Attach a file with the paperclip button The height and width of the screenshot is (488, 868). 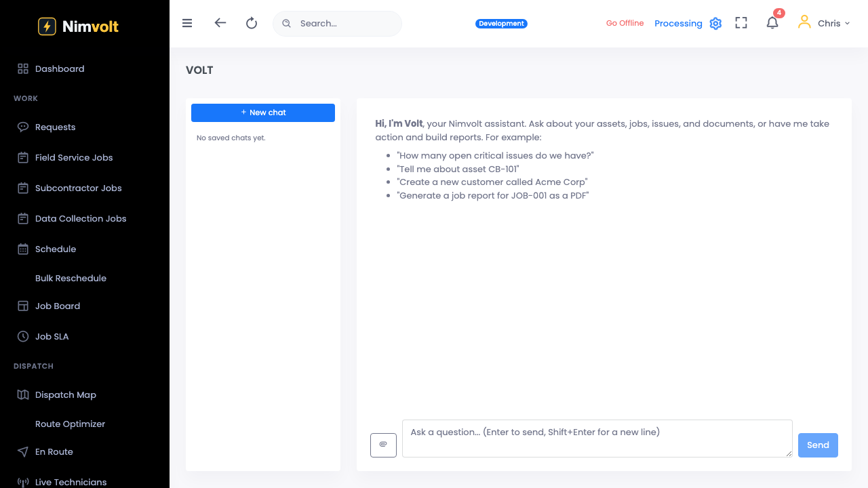pos(383,445)
